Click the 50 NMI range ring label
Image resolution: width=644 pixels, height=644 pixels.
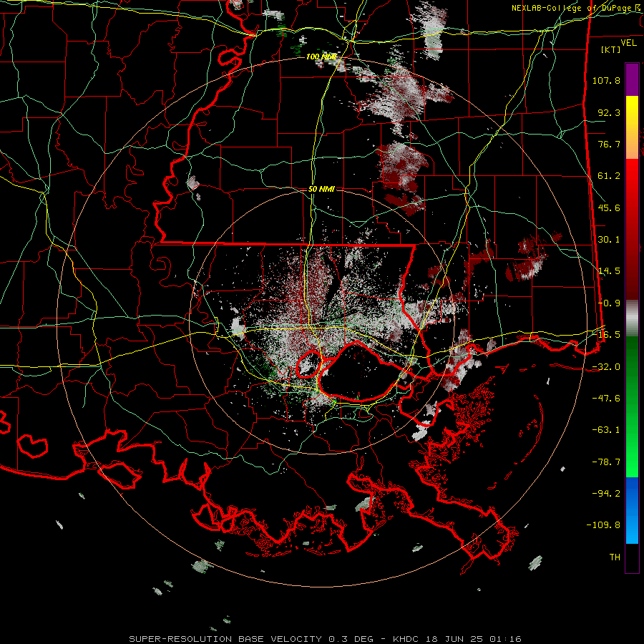tap(321, 189)
